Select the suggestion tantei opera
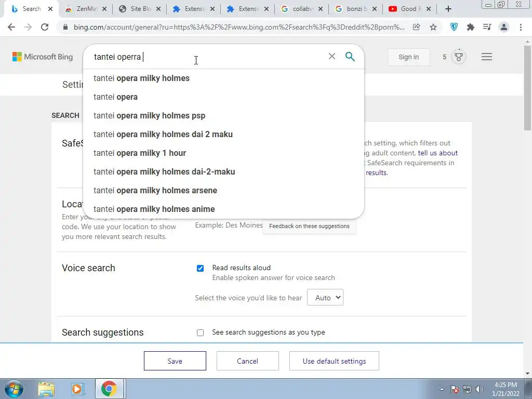 pyautogui.click(x=223, y=97)
